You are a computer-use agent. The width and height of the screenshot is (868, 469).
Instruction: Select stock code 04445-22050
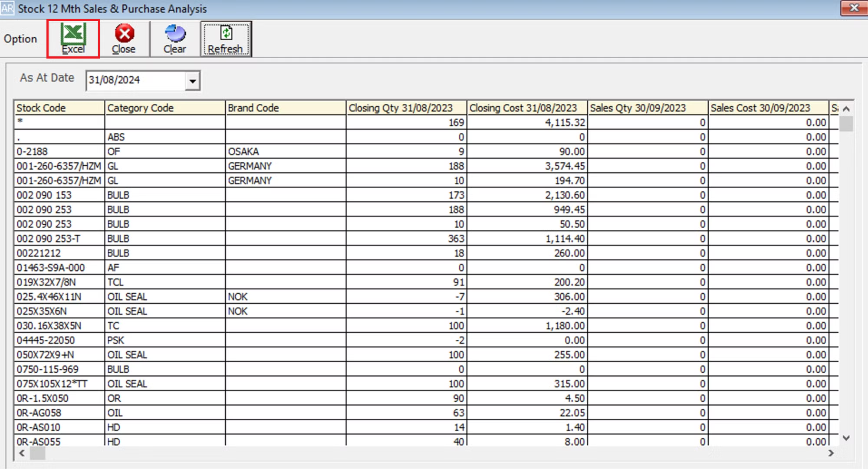point(59,341)
